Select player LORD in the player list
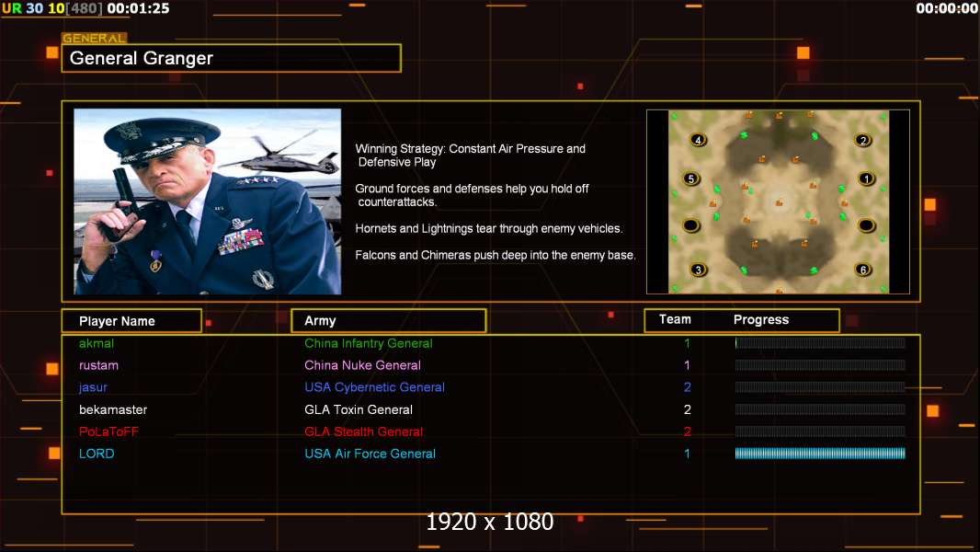This screenshot has width=980, height=552. [x=97, y=454]
